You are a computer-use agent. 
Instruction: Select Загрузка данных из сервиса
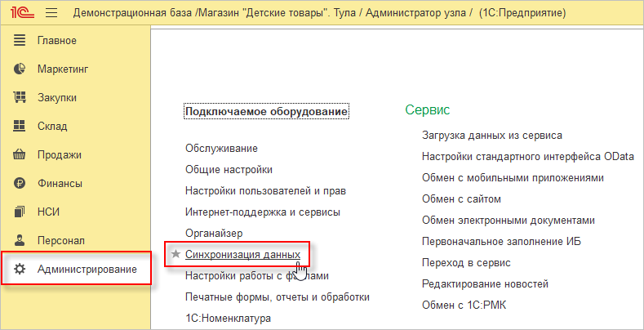(491, 136)
